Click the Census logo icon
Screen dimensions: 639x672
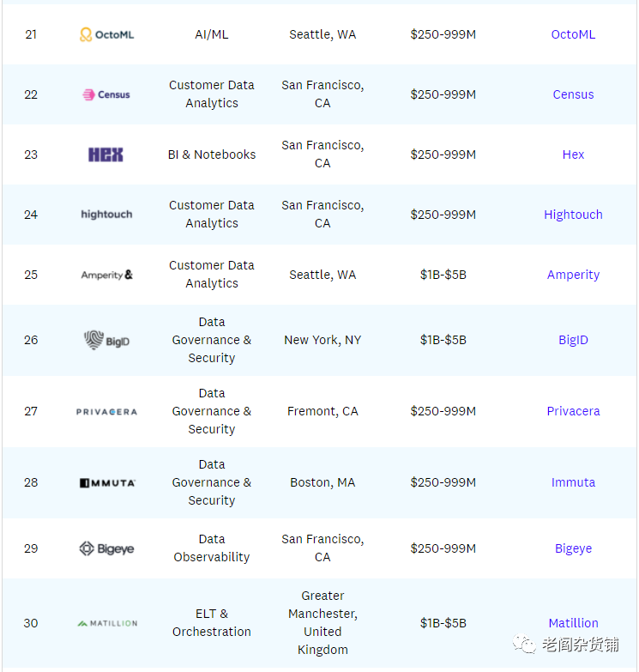(x=106, y=94)
